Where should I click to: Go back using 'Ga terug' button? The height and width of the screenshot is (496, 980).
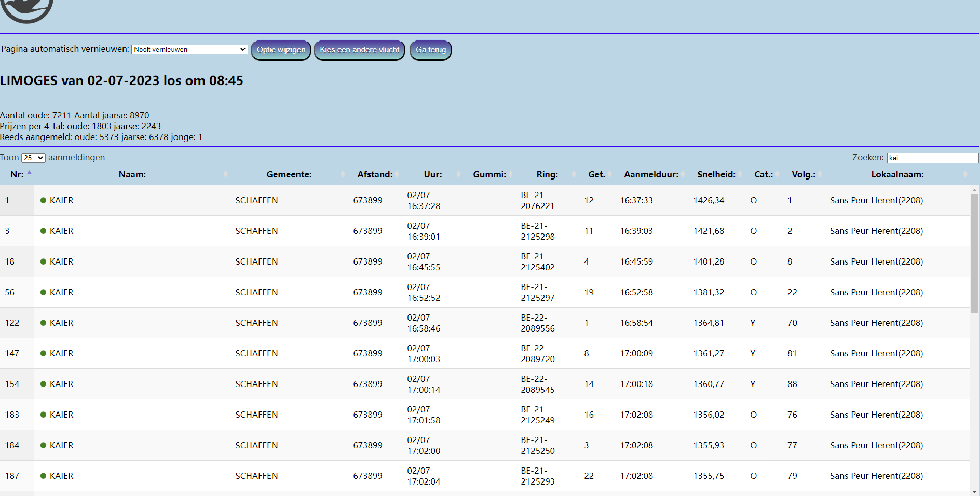click(x=431, y=50)
